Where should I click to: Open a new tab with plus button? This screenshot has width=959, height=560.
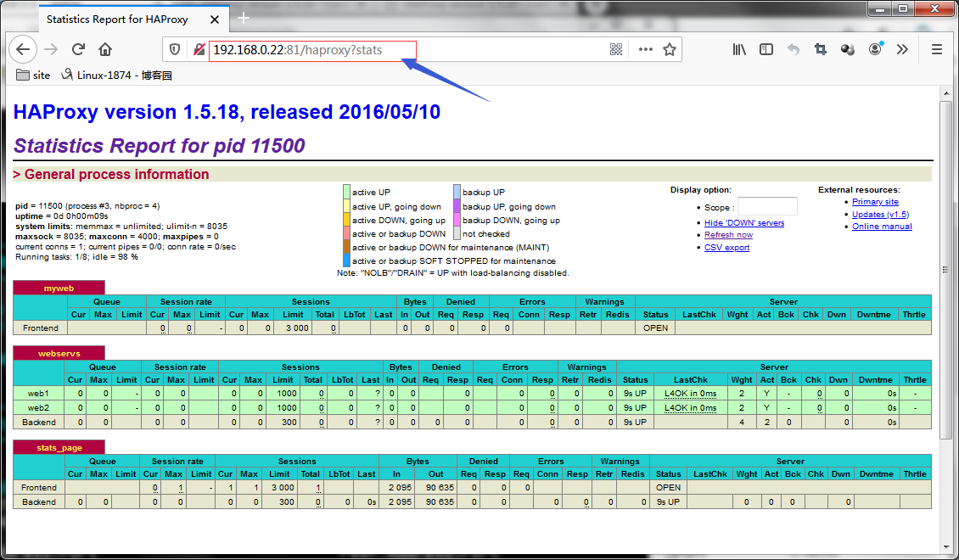pos(244,19)
